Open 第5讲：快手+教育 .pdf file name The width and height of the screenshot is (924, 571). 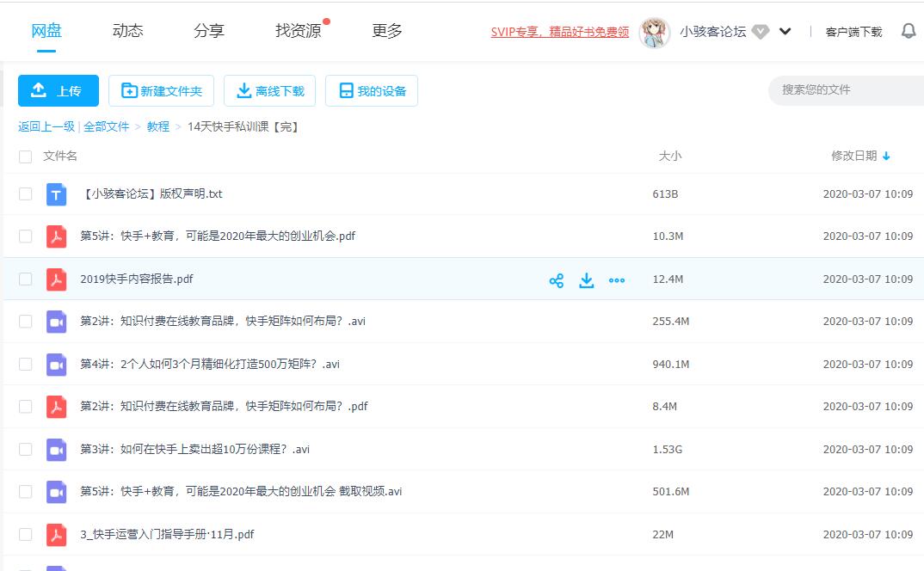218,236
